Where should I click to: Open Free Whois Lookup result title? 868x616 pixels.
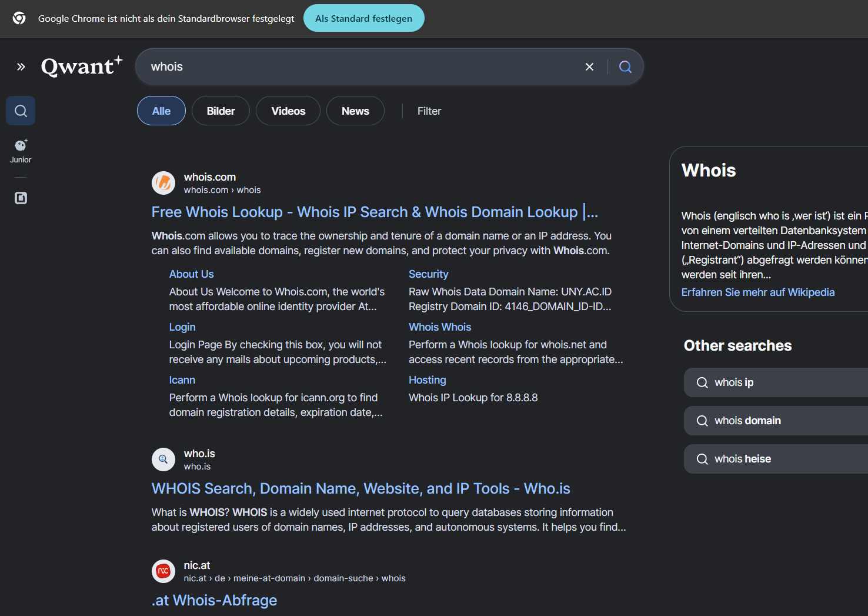(375, 212)
